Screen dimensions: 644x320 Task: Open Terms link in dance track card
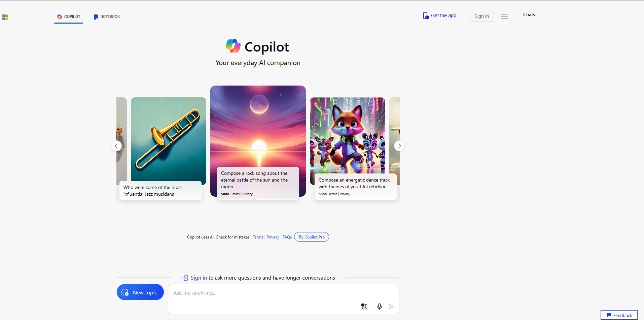(333, 194)
